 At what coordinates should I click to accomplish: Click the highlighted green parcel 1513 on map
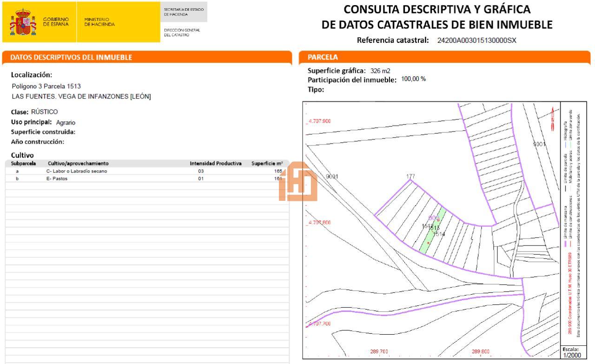[x=432, y=230]
